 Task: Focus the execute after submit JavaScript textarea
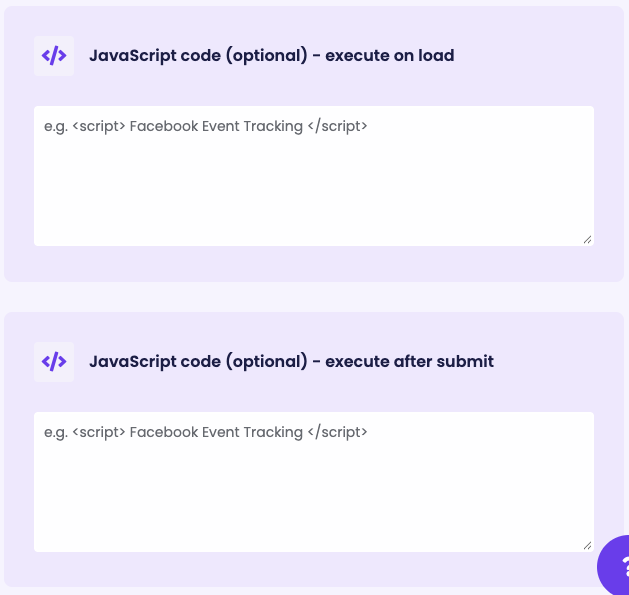click(314, 482)
